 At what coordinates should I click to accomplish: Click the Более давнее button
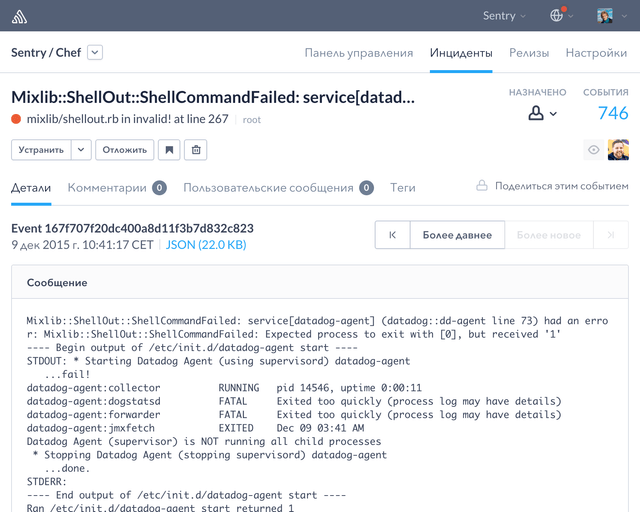click(x=457, y=235)
